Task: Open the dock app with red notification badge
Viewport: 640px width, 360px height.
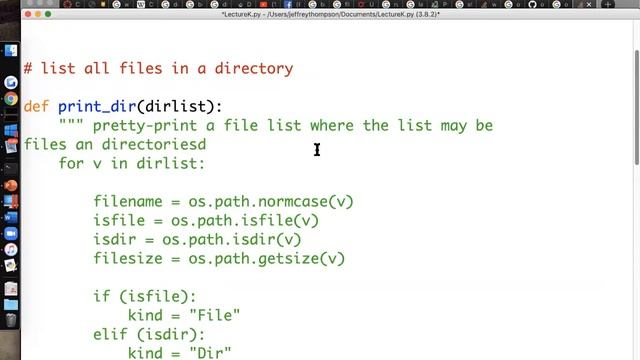Action: click(11, 146)
